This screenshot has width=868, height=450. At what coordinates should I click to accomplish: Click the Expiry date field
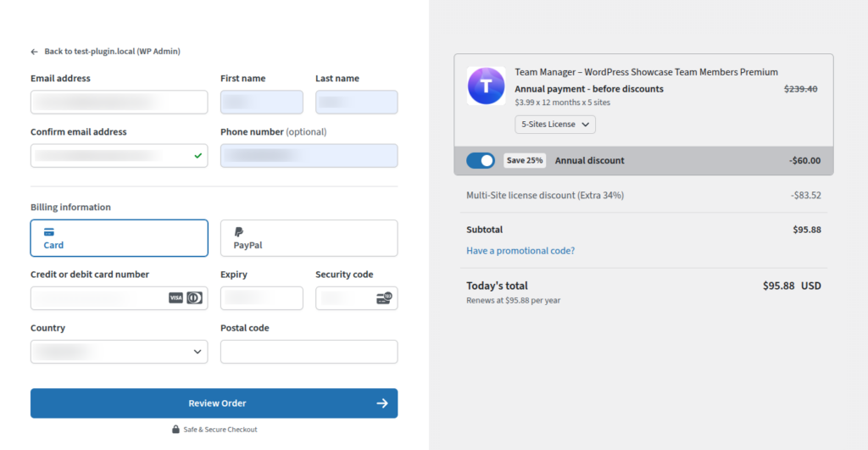pos(261,298)
